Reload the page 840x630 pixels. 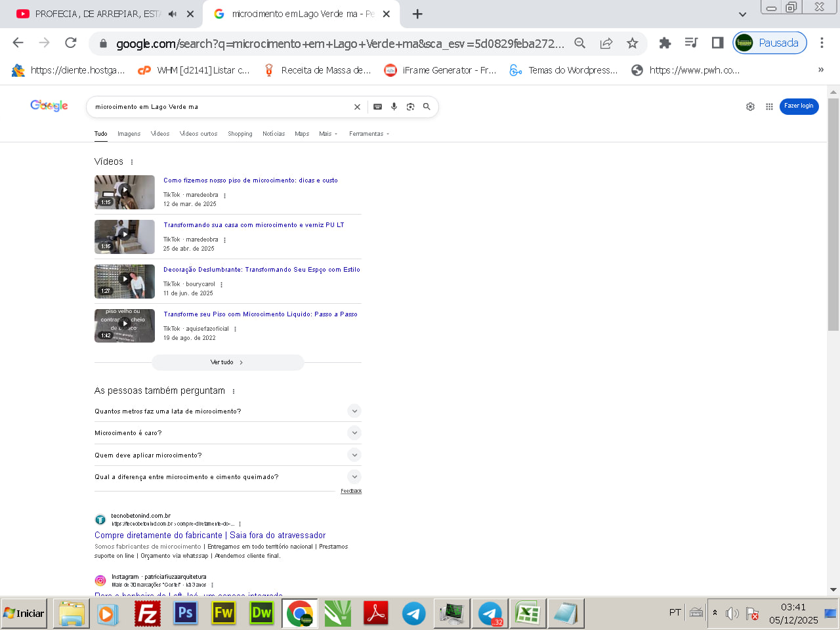(71, 43)
